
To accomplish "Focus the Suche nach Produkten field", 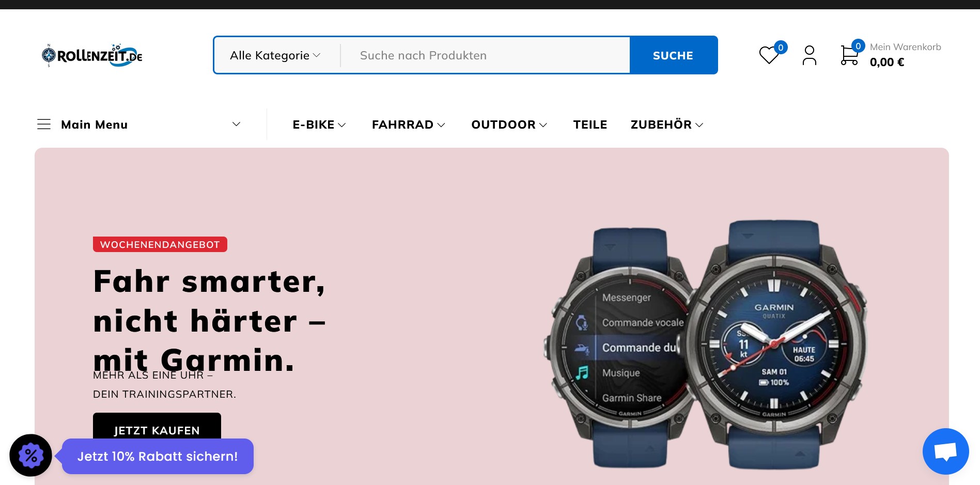I will [x=486, y=55].
